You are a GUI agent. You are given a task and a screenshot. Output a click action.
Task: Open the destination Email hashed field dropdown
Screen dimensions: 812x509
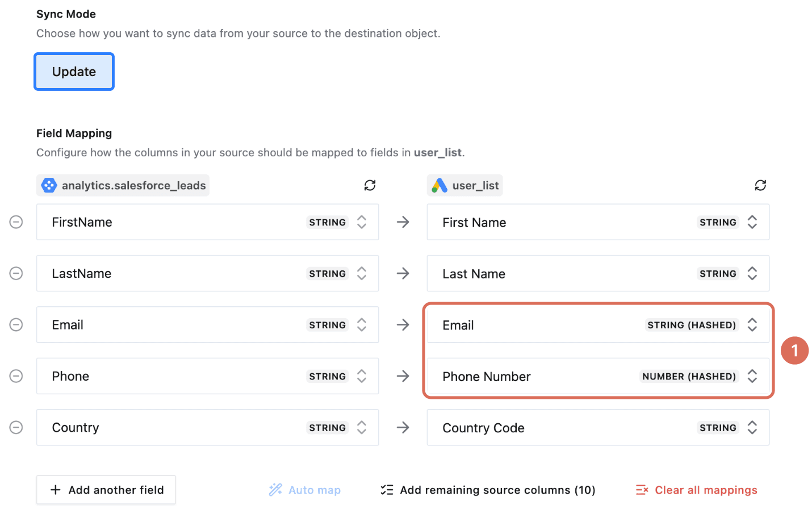click(598, 324)
